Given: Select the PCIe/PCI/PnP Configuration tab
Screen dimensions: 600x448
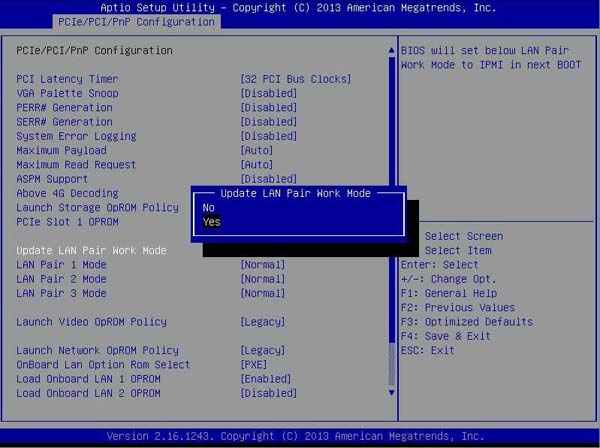Looking at the screenshot, I should [x=136, y=22].
